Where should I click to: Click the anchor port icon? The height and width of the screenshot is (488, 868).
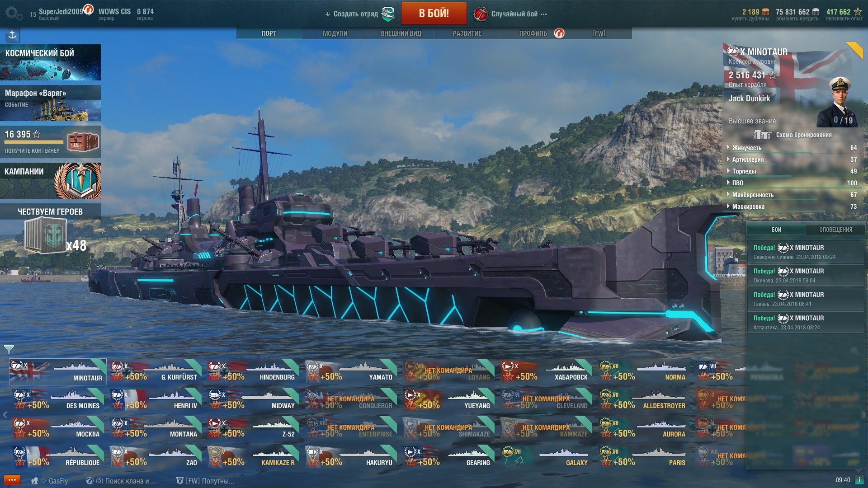click(12, 35)
